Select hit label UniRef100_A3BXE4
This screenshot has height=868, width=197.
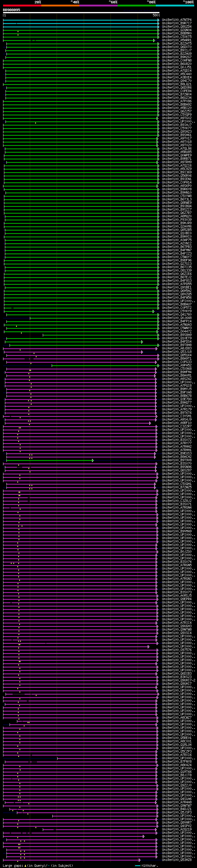pos(177,78)
